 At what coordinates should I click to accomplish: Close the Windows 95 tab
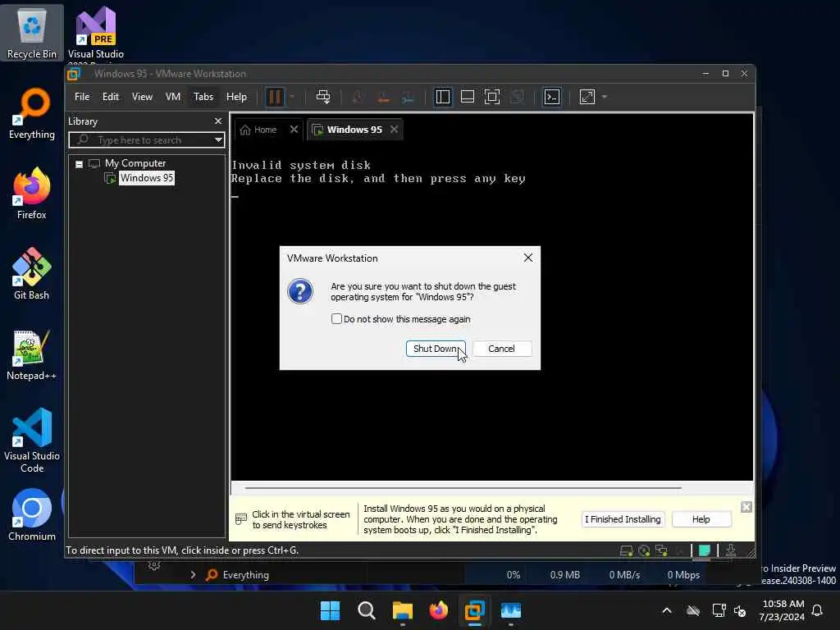click(x=394, y=130)
